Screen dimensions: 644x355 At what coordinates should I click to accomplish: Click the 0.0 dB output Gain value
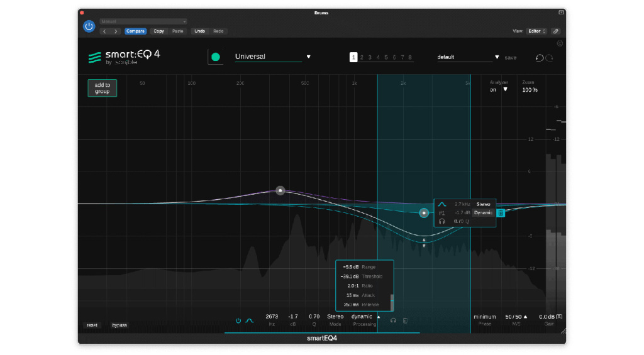[x=547, y=317]
